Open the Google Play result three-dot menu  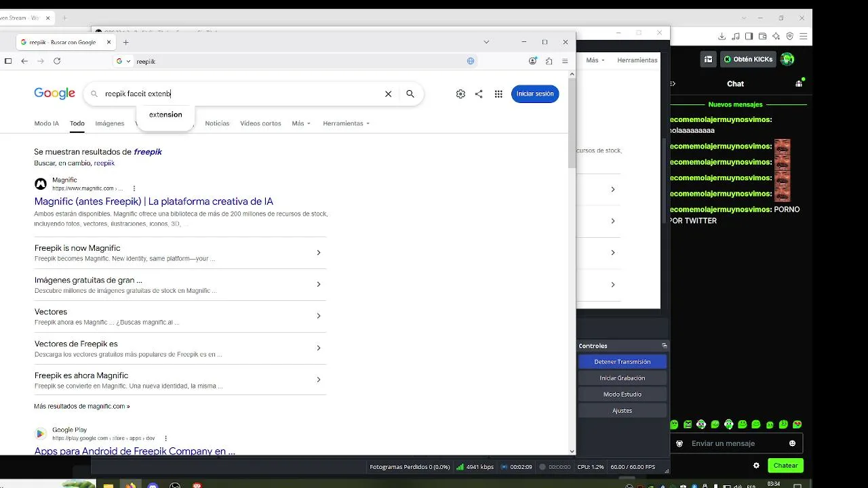[165, 439]
